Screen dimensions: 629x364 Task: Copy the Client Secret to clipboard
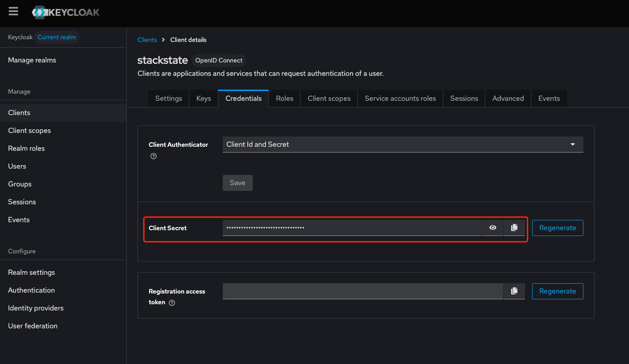tap(514, 227)
